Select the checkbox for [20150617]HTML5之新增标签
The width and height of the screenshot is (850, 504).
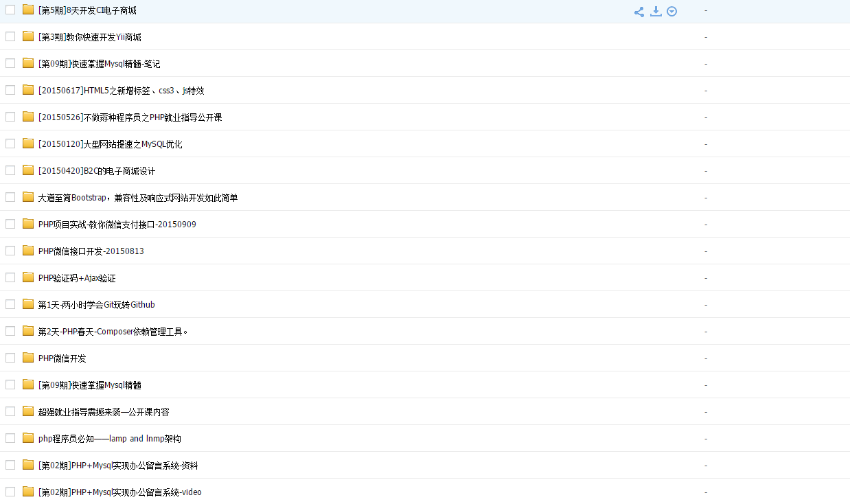click(10, 90)
